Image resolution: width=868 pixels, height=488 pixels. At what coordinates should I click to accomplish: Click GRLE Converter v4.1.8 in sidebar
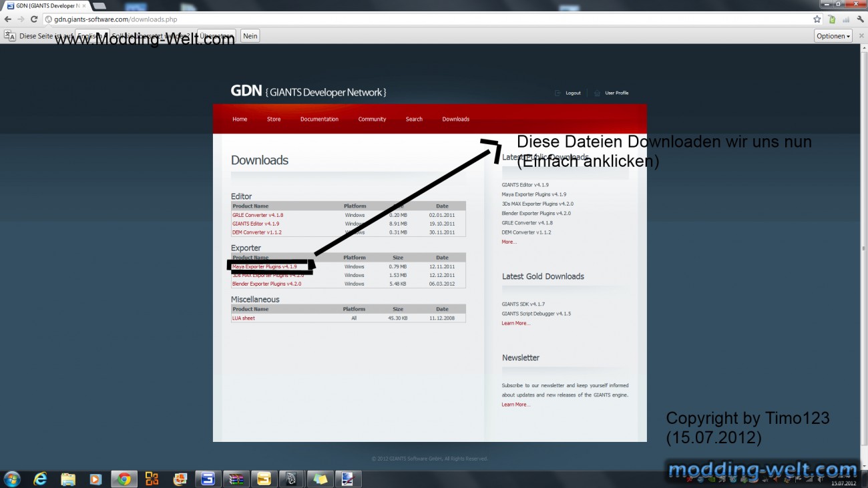point(527,223)
